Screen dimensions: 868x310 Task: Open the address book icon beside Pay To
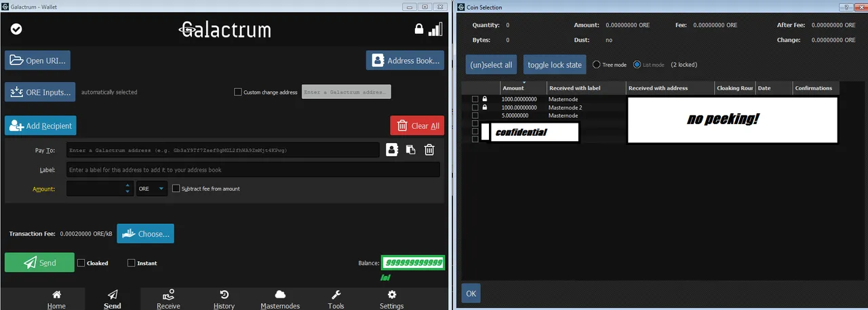coord(392,150)
